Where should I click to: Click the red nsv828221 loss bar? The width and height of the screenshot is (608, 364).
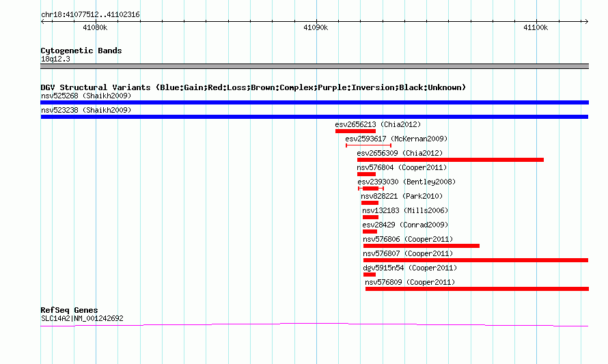pos(370,203)
